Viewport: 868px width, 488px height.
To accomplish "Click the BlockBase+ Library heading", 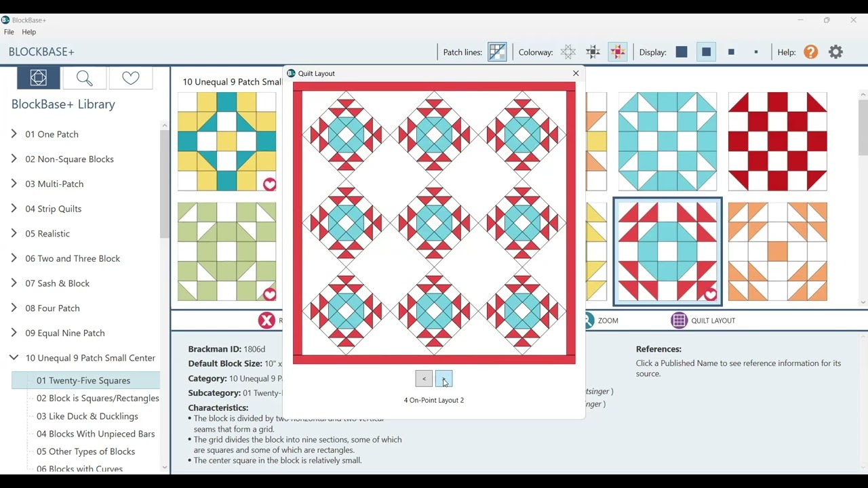I will pyautogui.click(x=63, y=104).
